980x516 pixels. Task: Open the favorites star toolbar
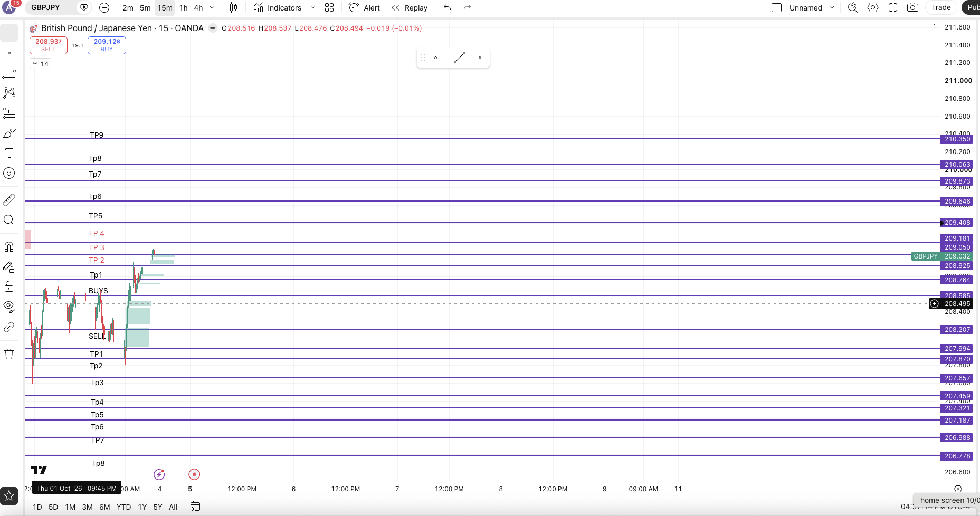click(x=9, y=495)
